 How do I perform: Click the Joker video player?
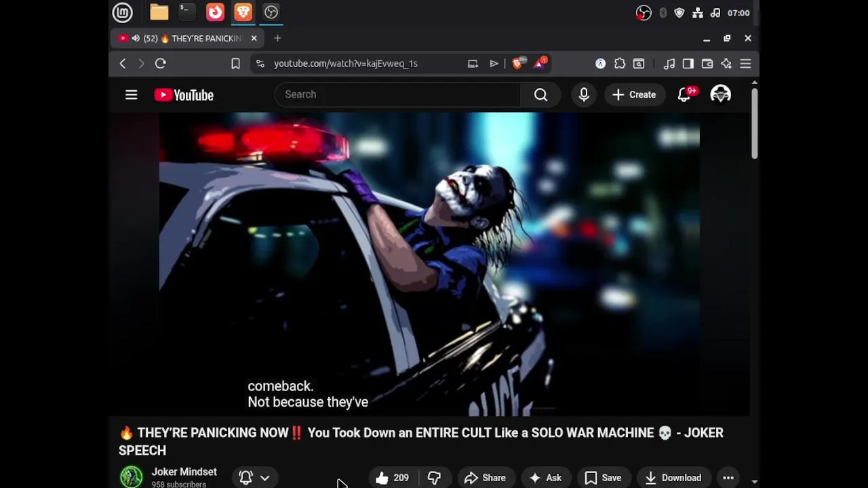[429, 264]
